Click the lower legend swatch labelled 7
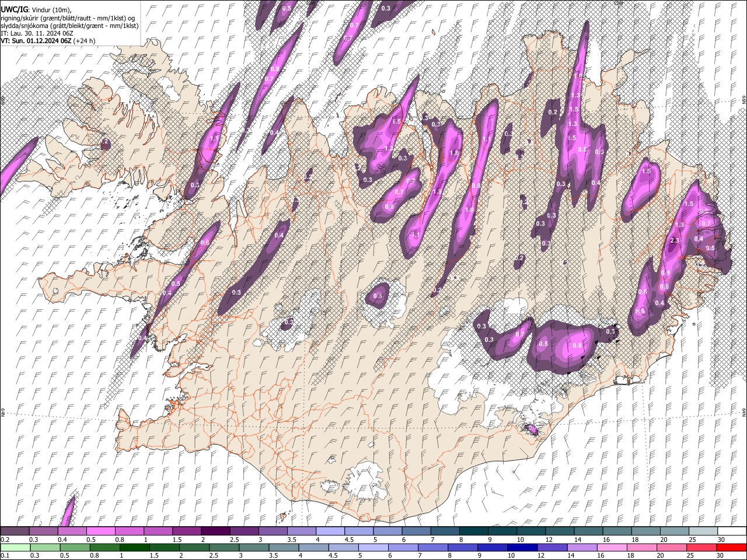Image resolution: width=747 pixels, height=560 pixels. 433,548
